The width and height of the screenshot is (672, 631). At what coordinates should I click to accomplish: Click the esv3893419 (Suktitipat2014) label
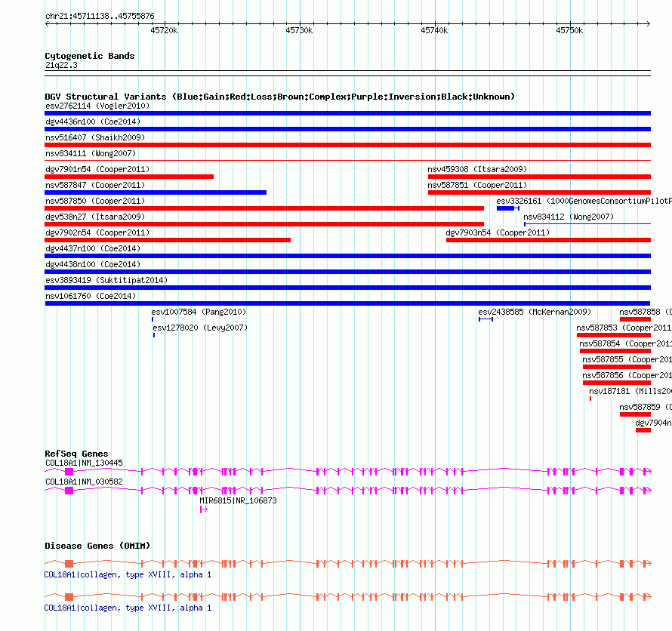(x=106, y=280)
